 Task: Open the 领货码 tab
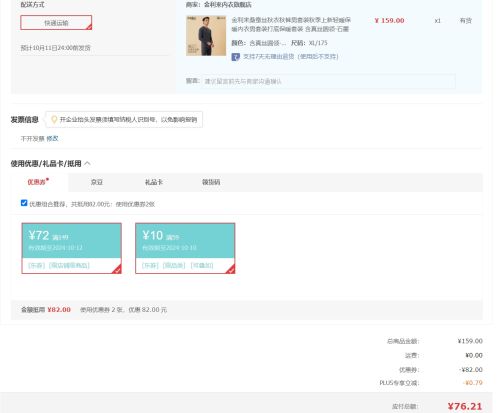(x=211, y=182)
